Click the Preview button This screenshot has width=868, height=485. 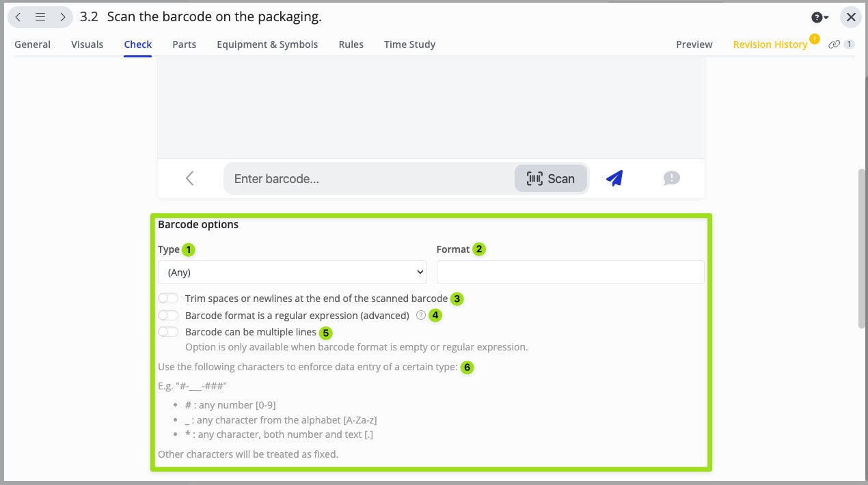point(694,44)
